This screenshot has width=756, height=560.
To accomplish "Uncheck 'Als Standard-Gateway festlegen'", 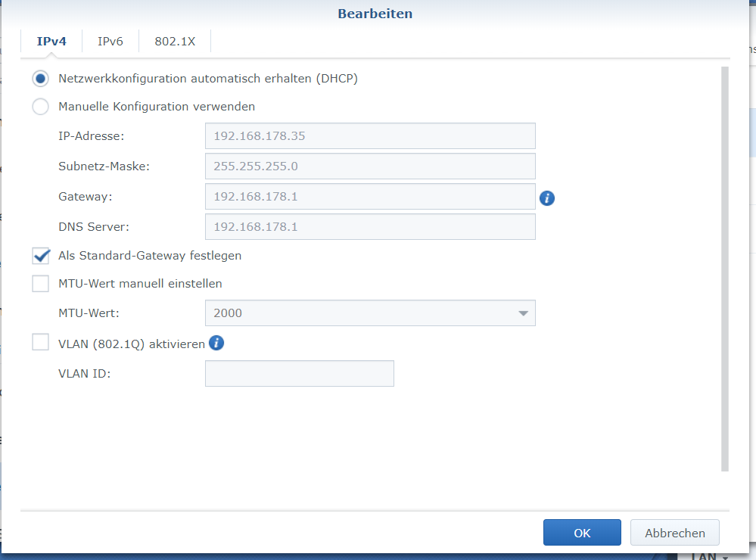I will [x=41, y=256].
